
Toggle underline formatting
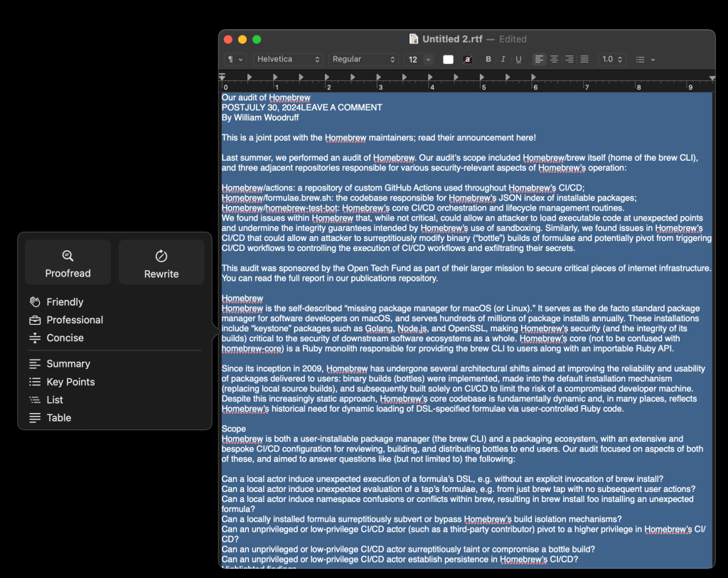518,60
